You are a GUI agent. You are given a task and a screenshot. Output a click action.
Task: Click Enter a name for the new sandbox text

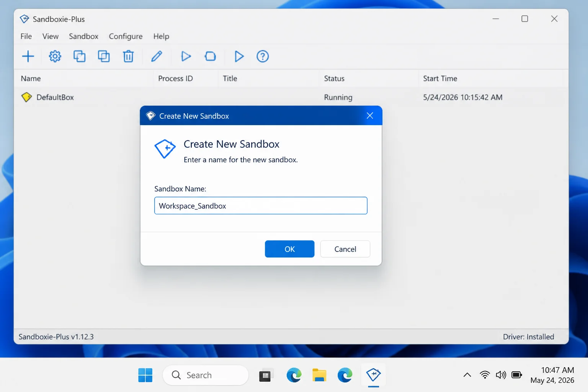pos(240,160)
